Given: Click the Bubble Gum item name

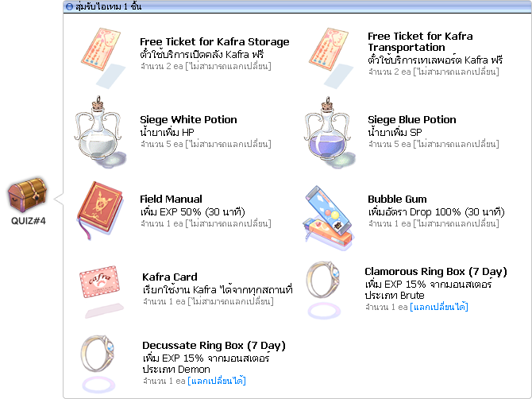Looking at the screenshot, I should [397, 199].
